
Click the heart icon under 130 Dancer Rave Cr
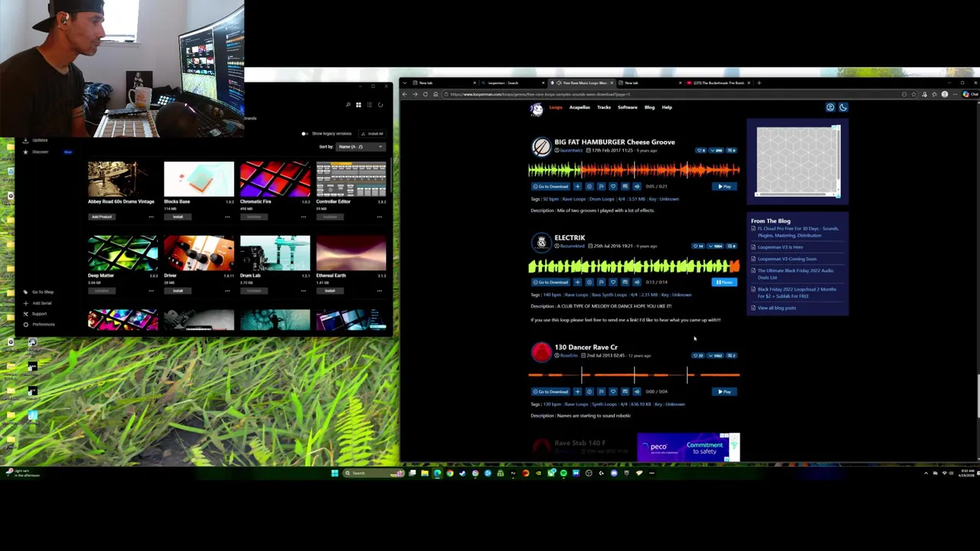(x=612, y=391)
